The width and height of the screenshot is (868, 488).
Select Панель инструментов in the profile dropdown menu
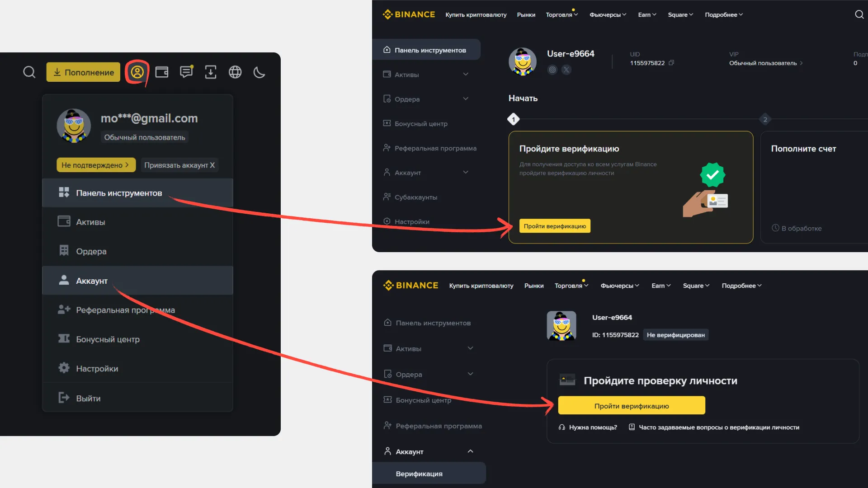click(x=118, y=193)
